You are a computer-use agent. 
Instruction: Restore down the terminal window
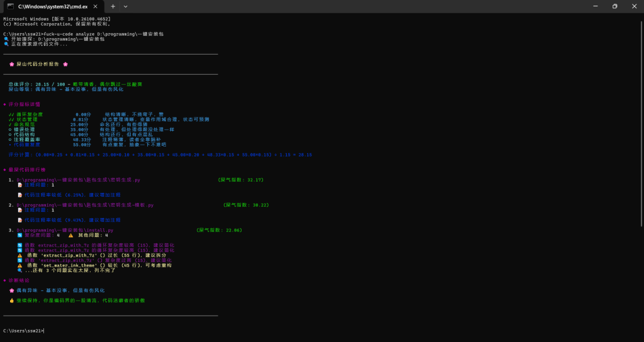[x=614, y=6]
